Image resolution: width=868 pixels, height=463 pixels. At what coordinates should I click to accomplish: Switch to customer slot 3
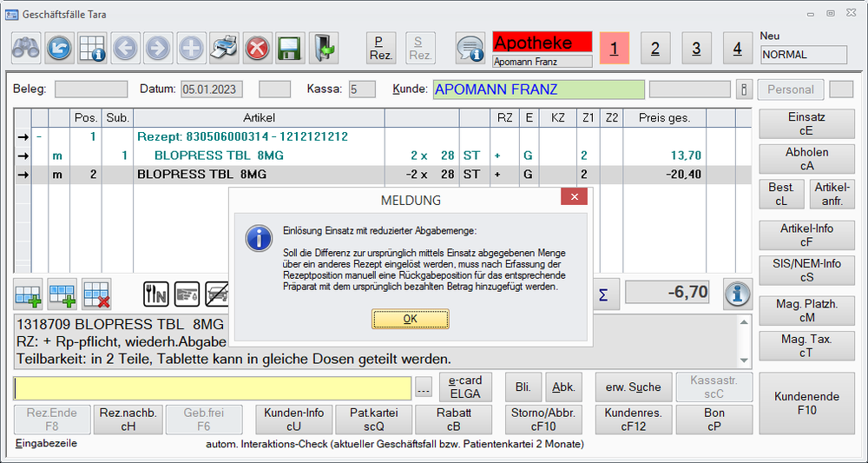click(696, 49)
